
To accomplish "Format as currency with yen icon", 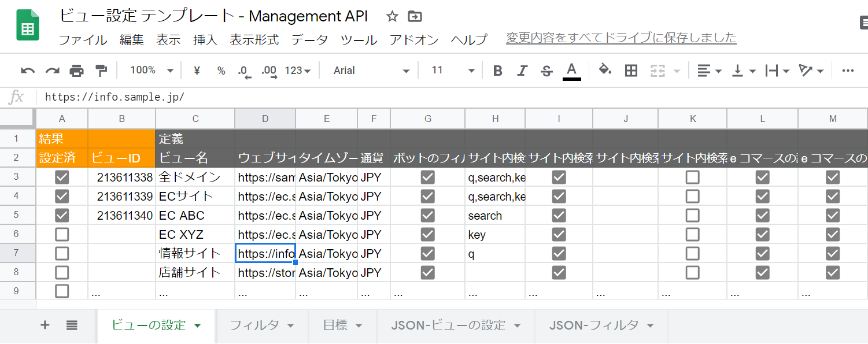I will coord(197,71).
